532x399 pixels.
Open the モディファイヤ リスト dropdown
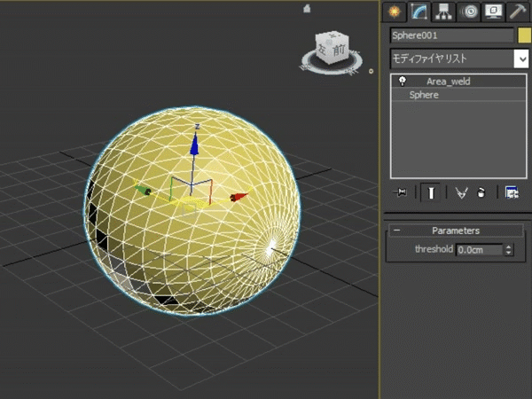459,59
